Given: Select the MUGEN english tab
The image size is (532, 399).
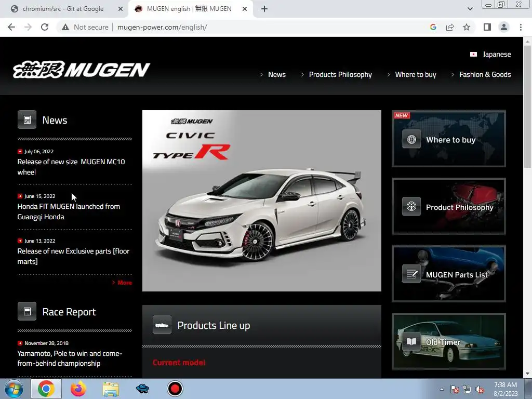Looking at the screenshot, I should [189, 9].
